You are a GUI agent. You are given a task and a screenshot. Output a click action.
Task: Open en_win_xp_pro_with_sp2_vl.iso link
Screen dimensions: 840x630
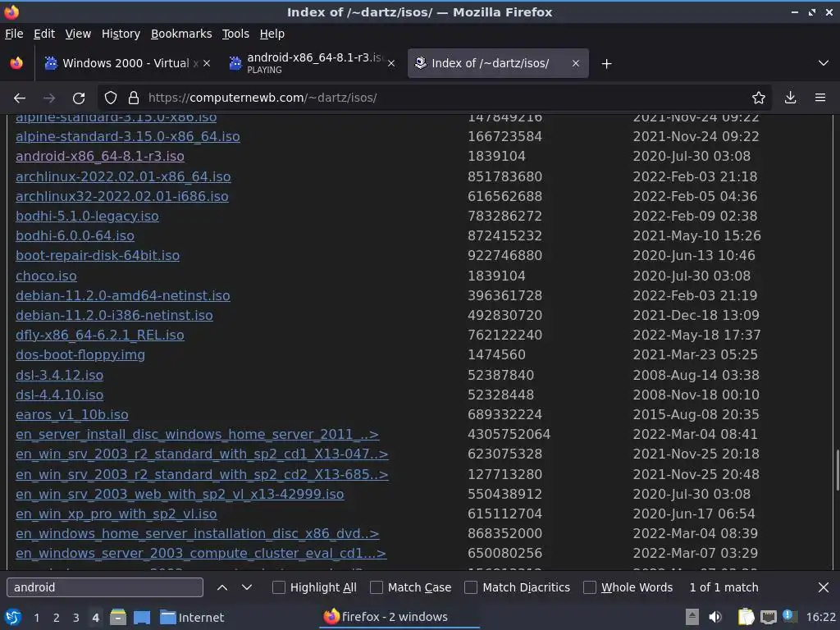116,514
